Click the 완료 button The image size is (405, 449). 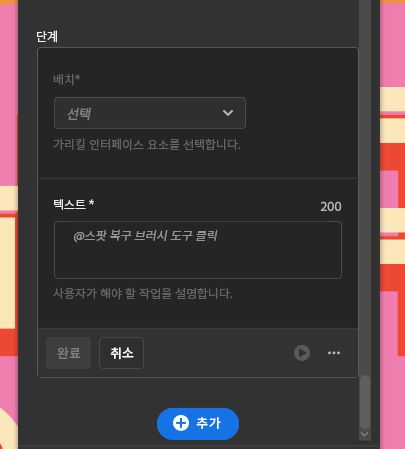coord(68,353)
